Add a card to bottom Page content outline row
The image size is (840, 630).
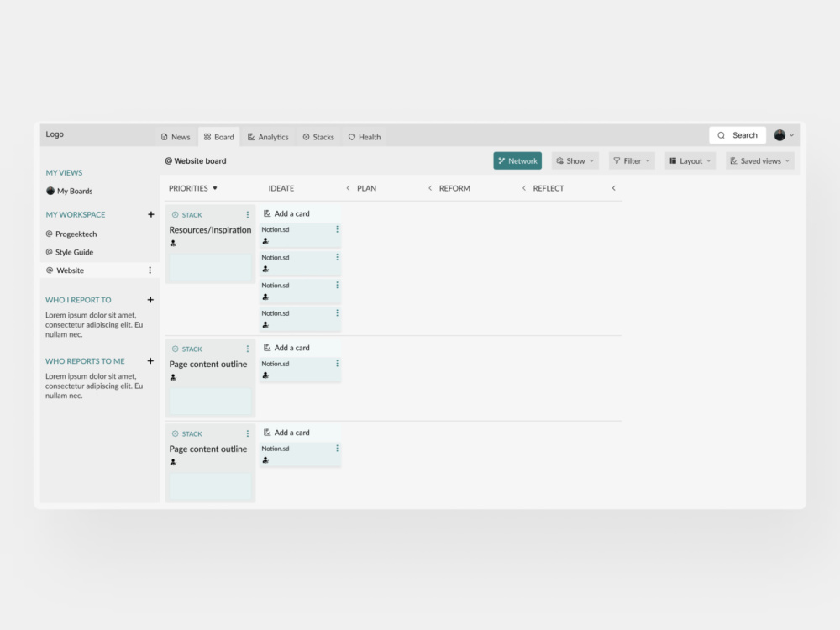tap(286, 433)
